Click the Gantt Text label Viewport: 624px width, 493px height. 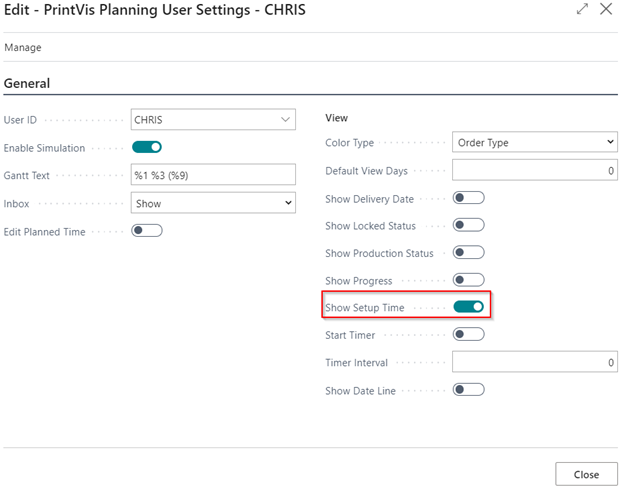pos(27,175)
